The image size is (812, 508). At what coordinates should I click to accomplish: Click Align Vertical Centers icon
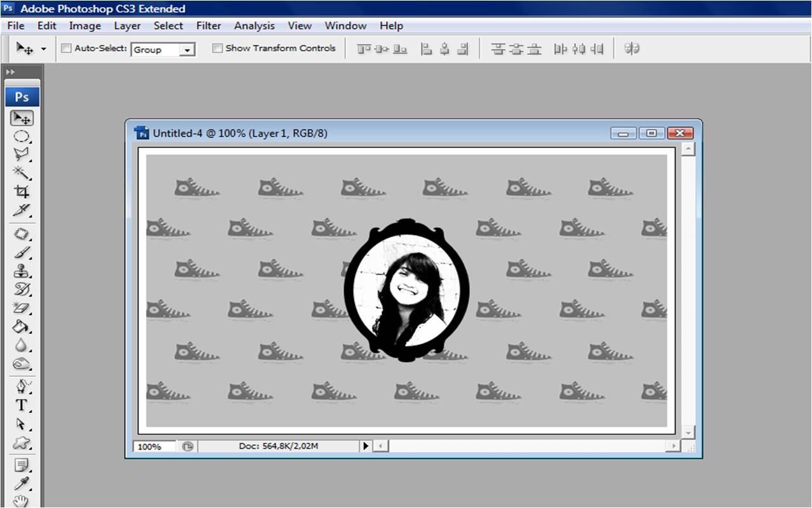tap(382, 49)
